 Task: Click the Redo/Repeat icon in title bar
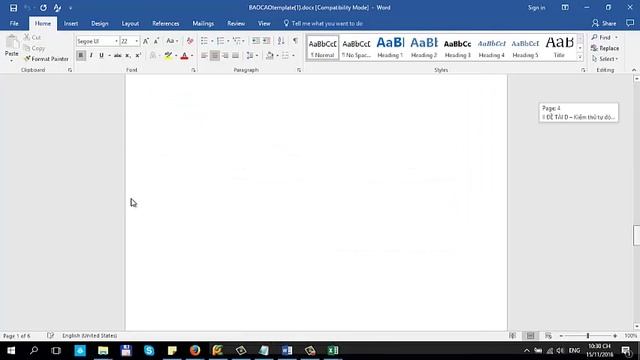click(x=43, y=8)
